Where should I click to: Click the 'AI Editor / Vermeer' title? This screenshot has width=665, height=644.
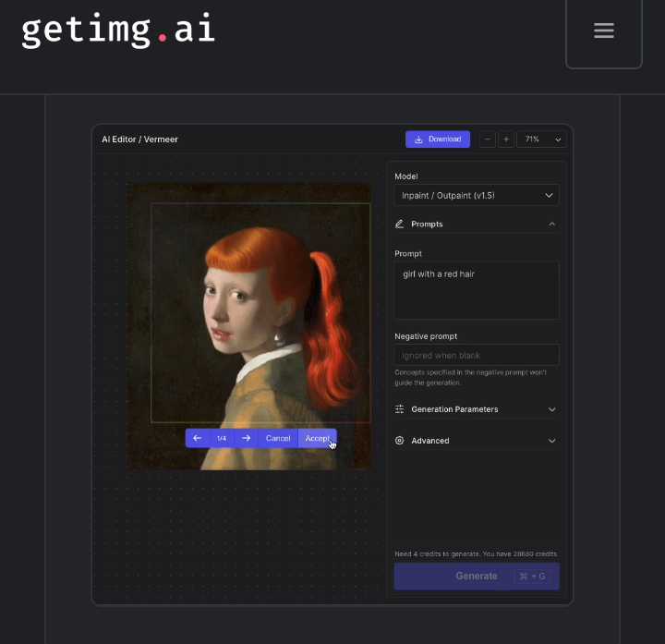click(139, 140)
